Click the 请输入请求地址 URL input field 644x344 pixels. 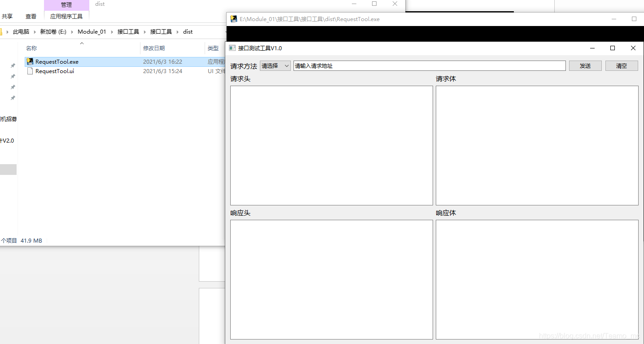tap(429, 66)
